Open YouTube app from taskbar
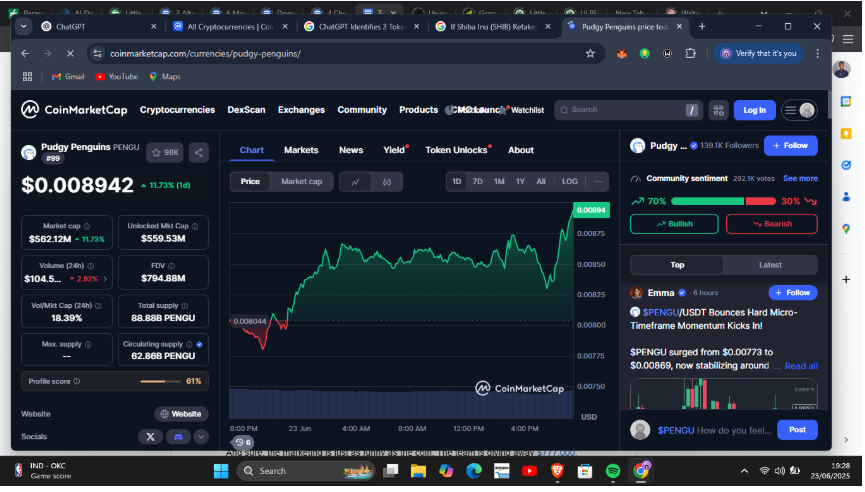This screenshot has height=492, width=865. pyautogui.click(x=529, y=471)
